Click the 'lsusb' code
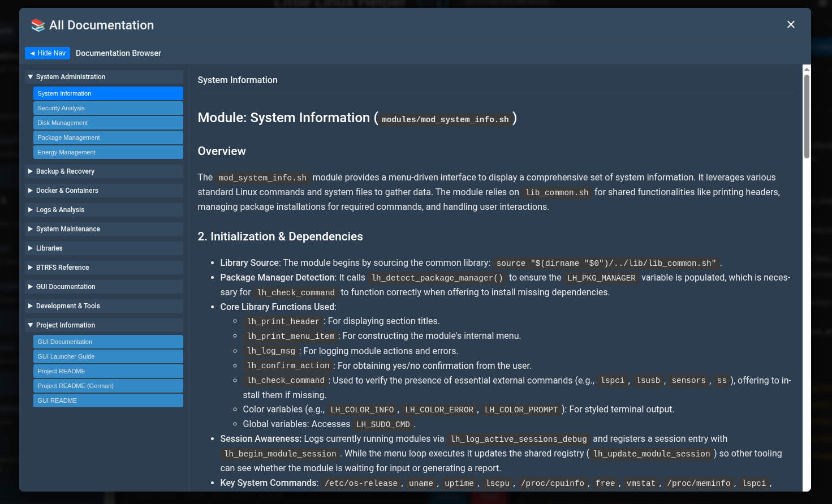The height and width of the screenshot is (504, 832). point(648,380)
